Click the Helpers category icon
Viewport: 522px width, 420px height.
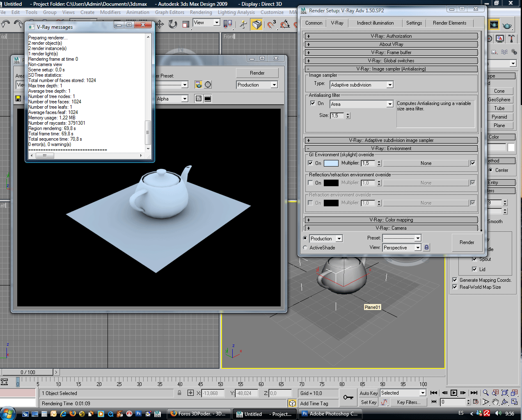tap(495, 52)
